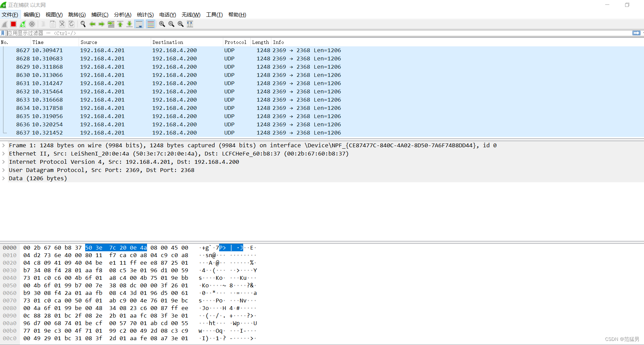Zoom out the packet text
Image resolution: width=644 pixels, height=345 pixels.
coord(171,24)
